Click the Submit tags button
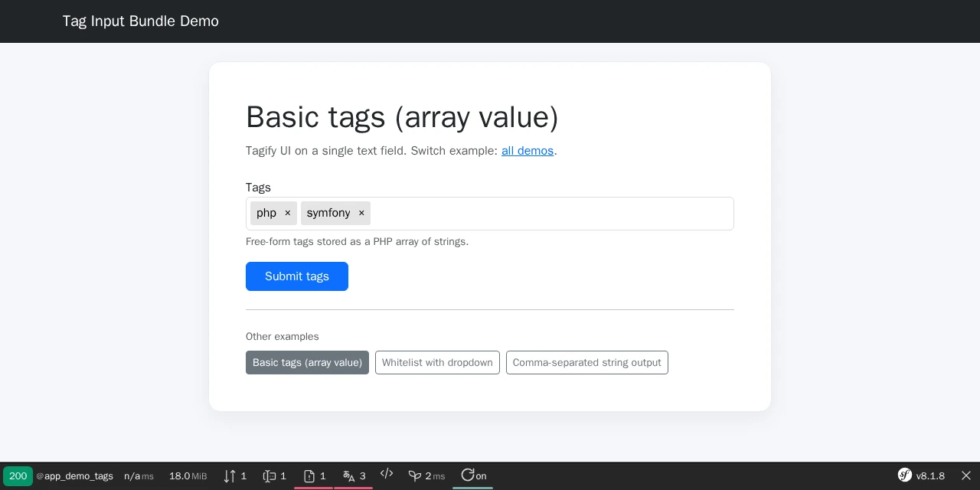This screenshot has height=490, width=980. click(x=297, y=276)
